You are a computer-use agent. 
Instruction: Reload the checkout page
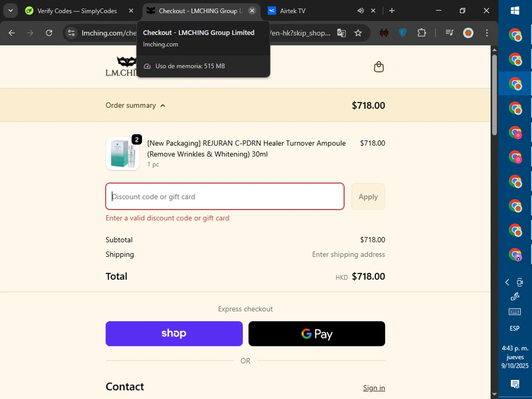click(x=49, y=33)
